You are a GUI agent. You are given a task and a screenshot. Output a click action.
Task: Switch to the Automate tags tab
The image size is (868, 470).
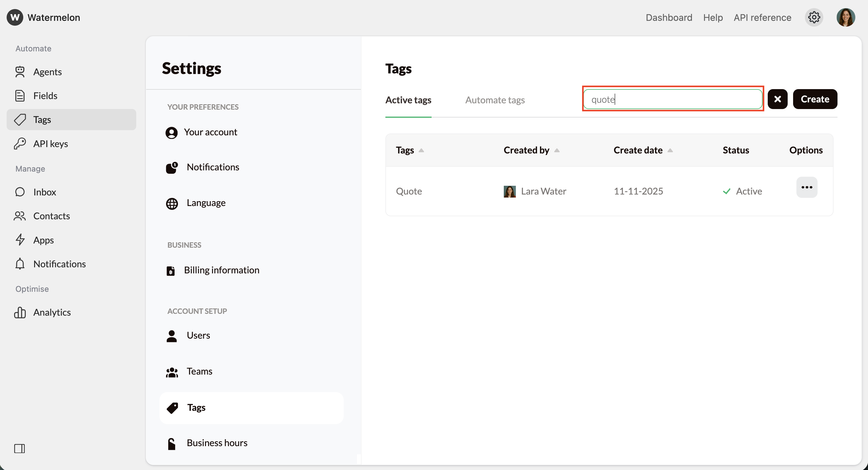tap(495, 100)
